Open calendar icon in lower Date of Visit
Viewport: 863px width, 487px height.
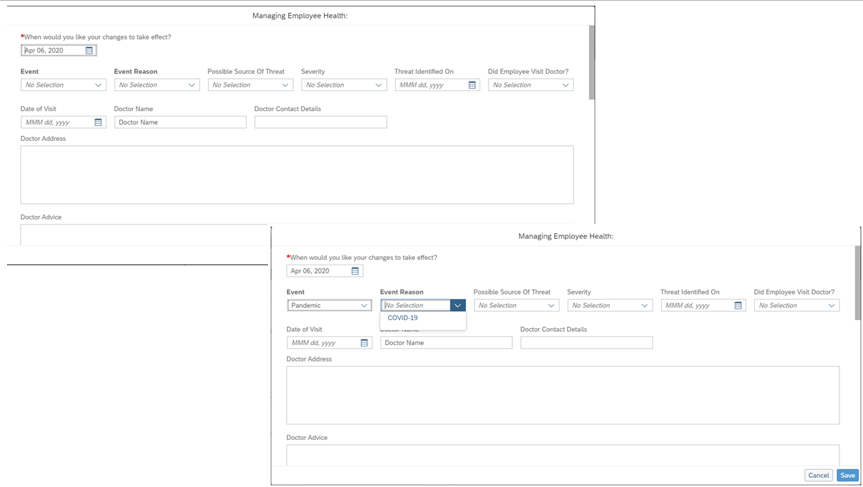[x=364, y=343]
